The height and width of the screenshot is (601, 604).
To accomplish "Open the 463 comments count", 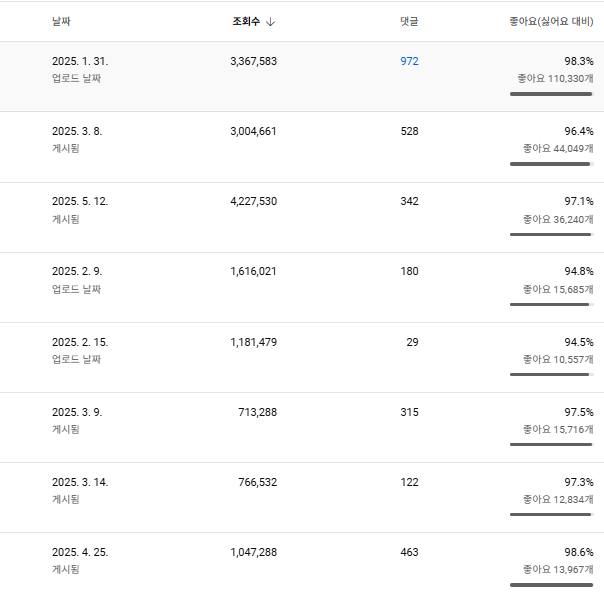I will pyautogui.click(x=409, y=552).
